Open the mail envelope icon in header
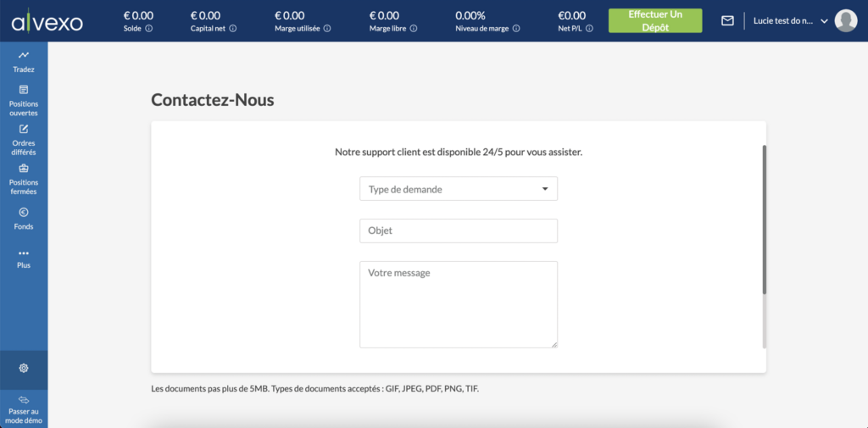This screenshot has width=868, height=428. (x=727, y=21)
